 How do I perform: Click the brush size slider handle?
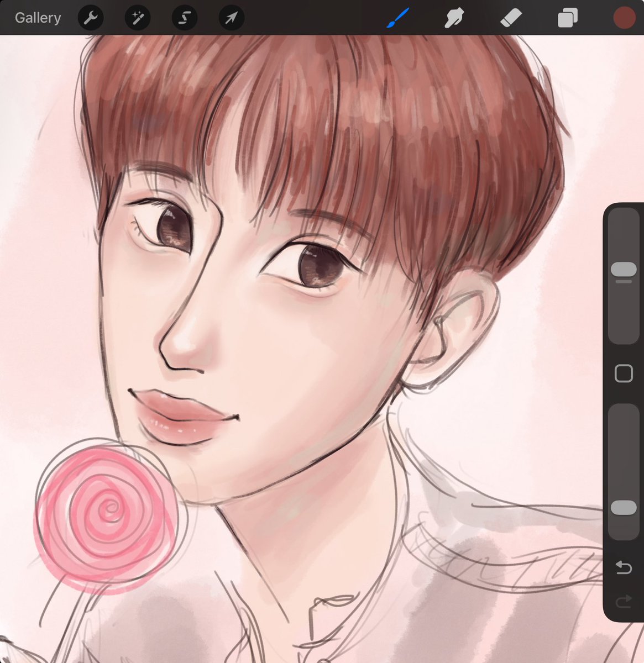624,269
